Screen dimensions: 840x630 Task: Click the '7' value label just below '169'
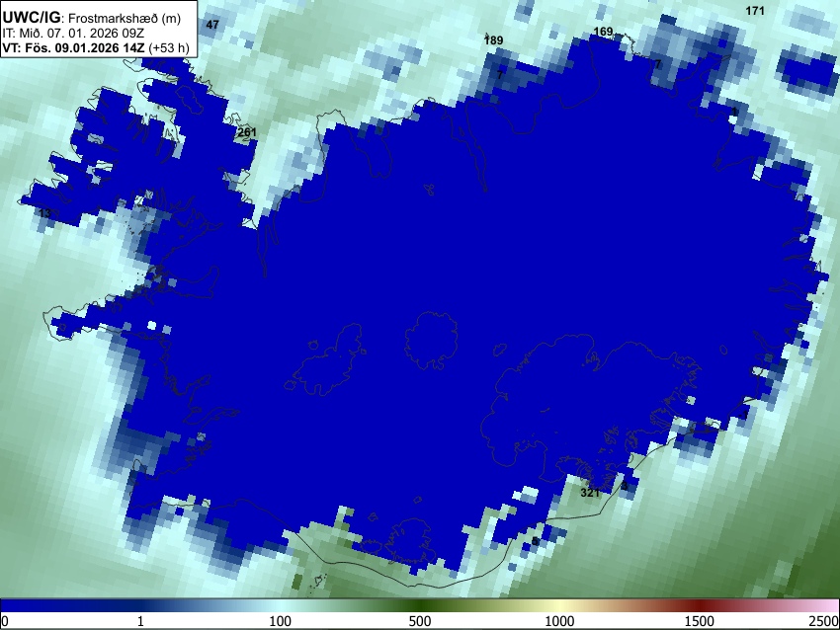tap(658, 64)
